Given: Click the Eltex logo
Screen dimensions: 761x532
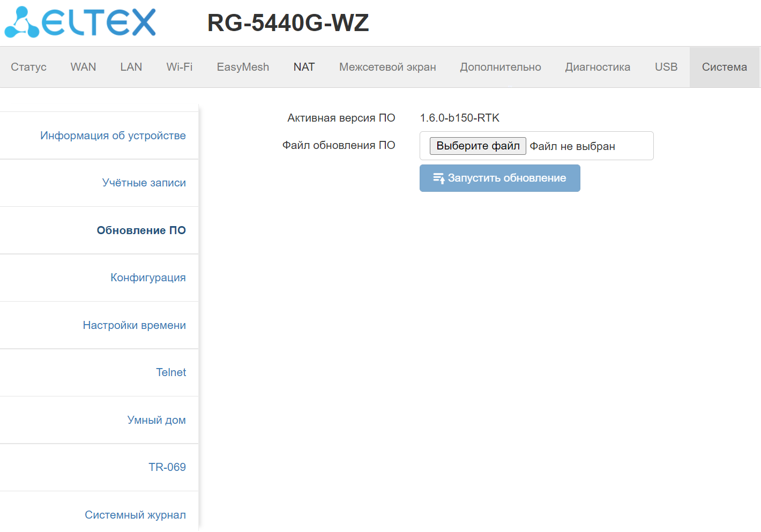Looking at the screenshot, I should (x=80, y=22).
